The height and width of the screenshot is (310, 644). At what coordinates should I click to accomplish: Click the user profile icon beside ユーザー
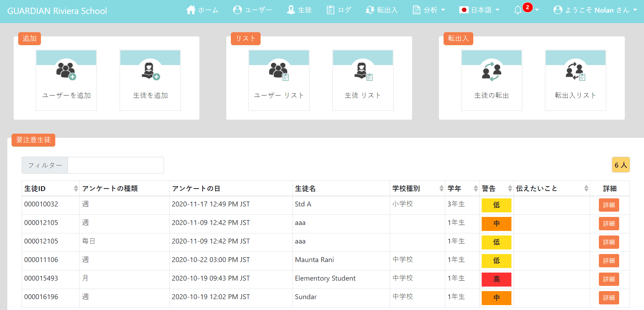coord(238,10)
